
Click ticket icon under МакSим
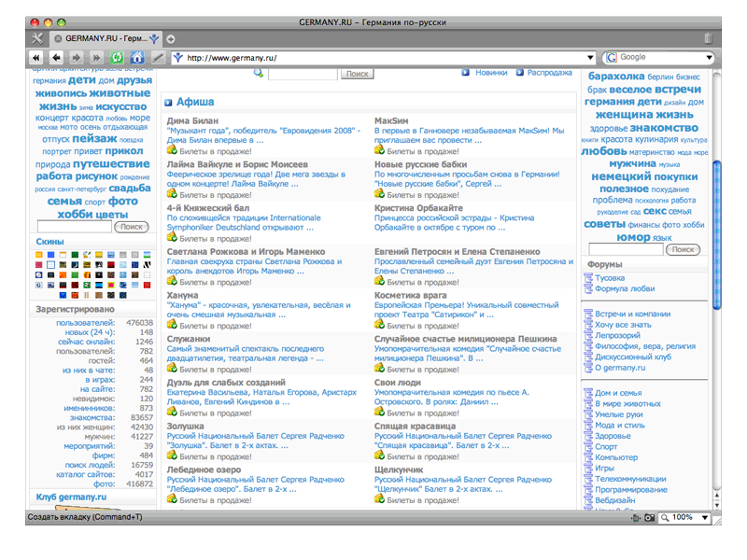pyautogui.click(x=379, y=150)
